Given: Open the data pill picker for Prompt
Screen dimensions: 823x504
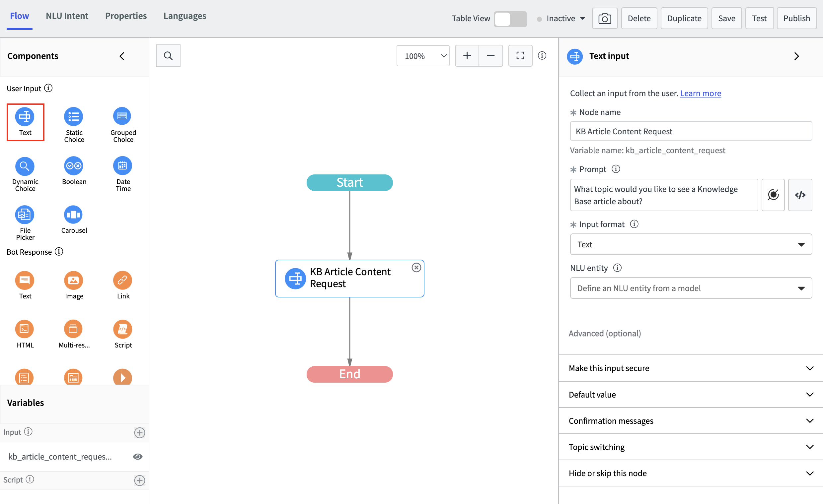Looking at the screenshot, I should point(773,195).
